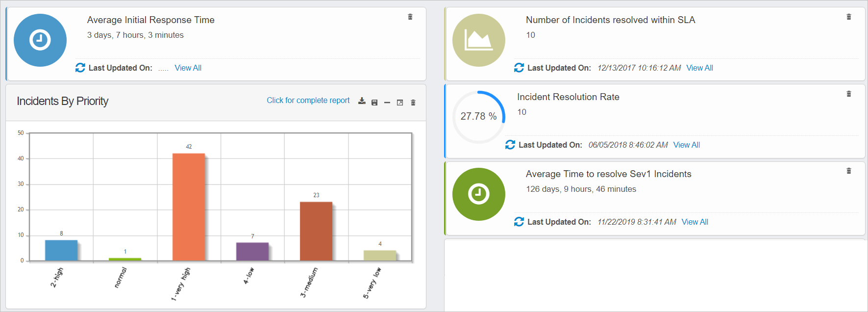The height and width of the screenshot is (312, 868).
Task: Delete the Incident Resolution Rate widget
Action: click(x=849, y=94)
